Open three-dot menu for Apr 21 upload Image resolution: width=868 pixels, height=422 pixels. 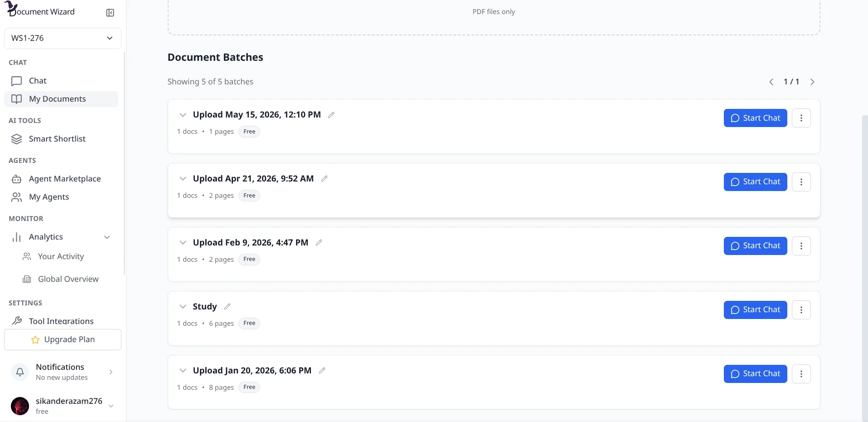tap(801, 182)
